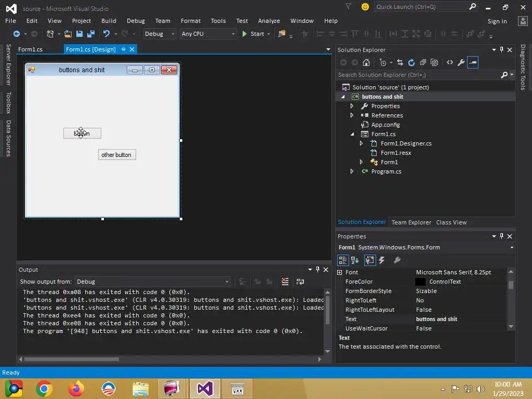Click the ForeColor black color swatch
532x399 pixels.
(x=420, y=282)
